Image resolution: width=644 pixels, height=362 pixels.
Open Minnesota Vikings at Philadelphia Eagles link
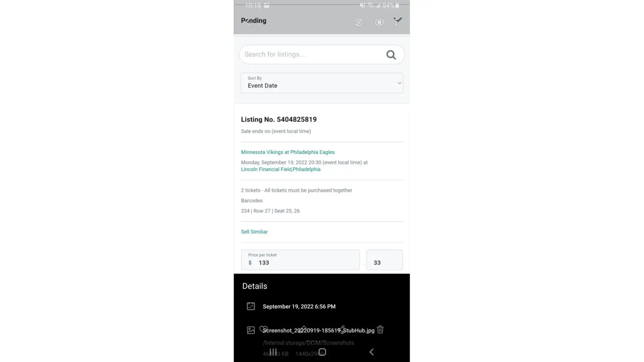288,152
